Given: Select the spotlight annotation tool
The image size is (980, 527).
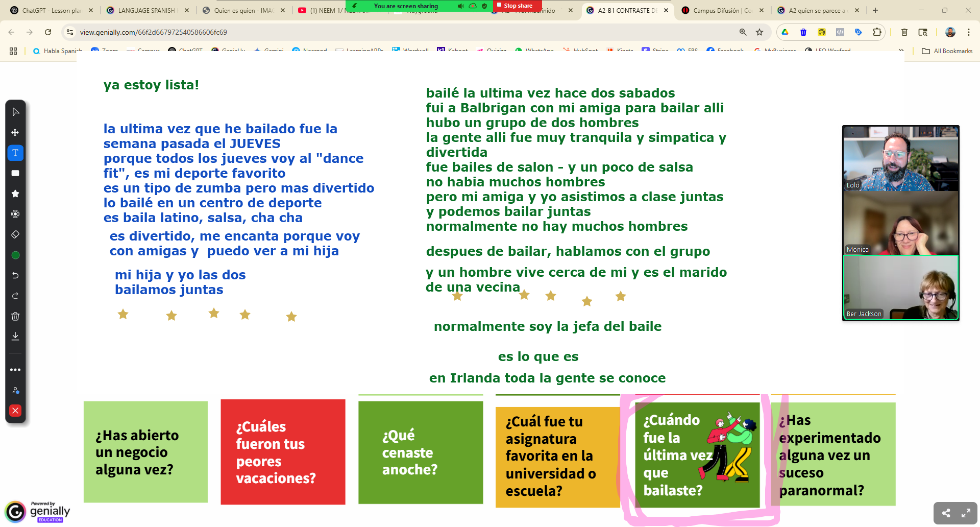Looking at the screenshot, I should [x=15, y=214].
